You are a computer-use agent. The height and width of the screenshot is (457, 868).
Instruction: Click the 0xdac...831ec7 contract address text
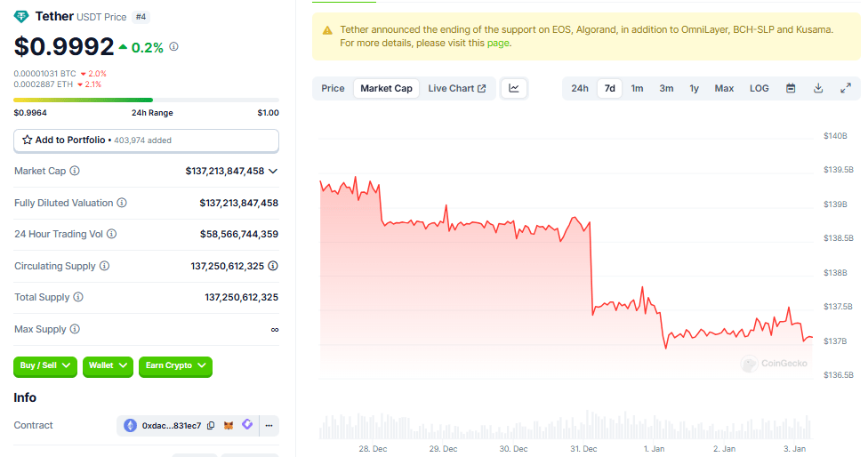coord(172,426)
